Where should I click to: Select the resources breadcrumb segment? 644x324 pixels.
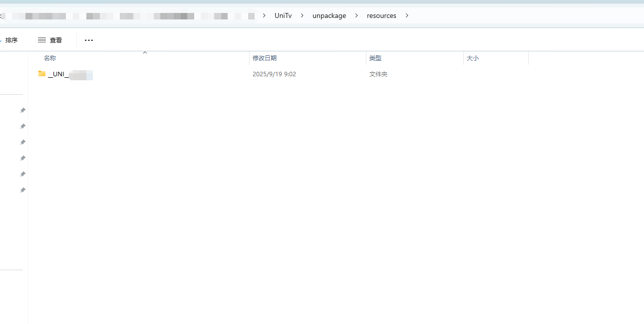click(381, 15)
